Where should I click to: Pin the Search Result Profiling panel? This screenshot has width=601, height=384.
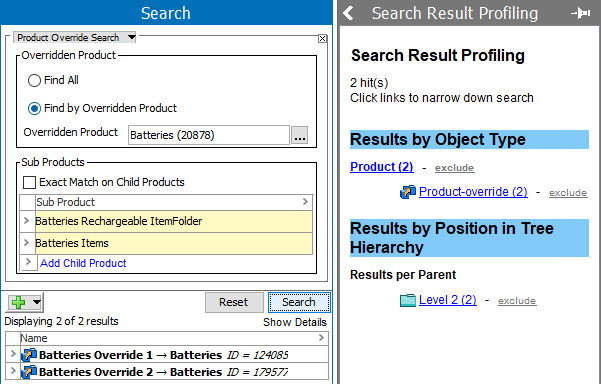(x=581, y=13)
